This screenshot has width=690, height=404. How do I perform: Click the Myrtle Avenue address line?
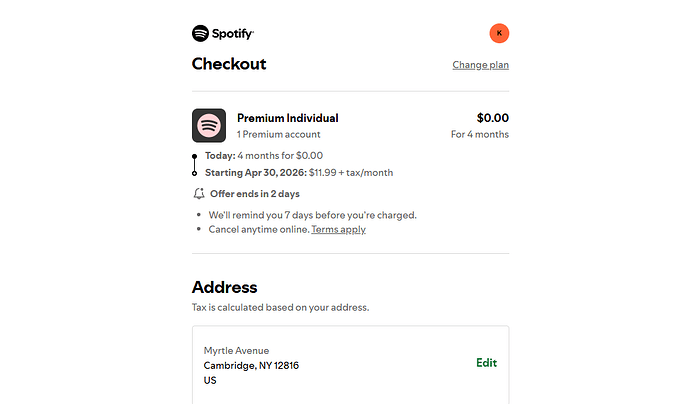[236, 350]
